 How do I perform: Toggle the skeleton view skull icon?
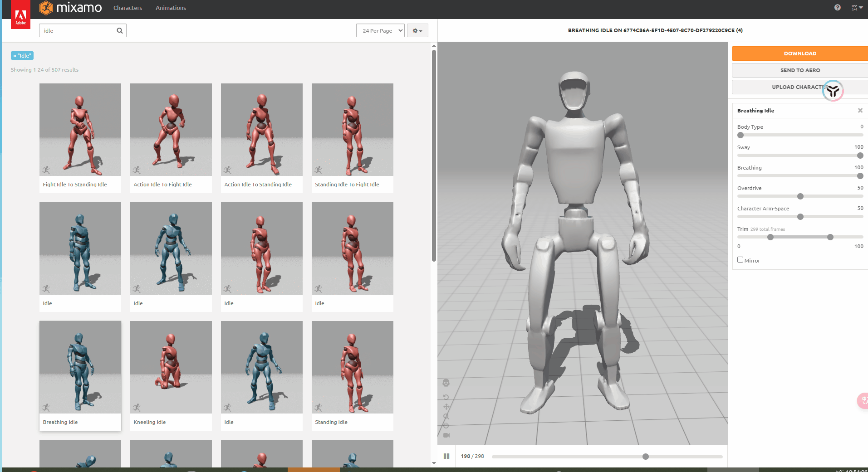point(446,383)
